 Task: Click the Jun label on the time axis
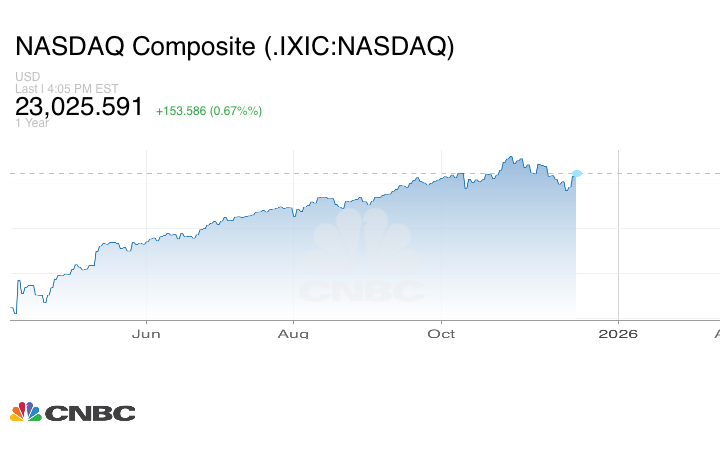pyautogui.click(x=146, y=333)
